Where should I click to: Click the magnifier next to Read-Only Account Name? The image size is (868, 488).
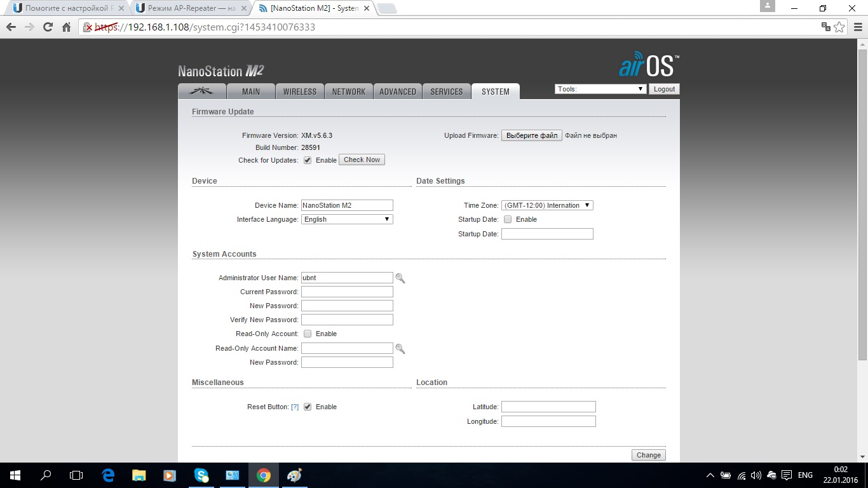(x=400, y=348)
